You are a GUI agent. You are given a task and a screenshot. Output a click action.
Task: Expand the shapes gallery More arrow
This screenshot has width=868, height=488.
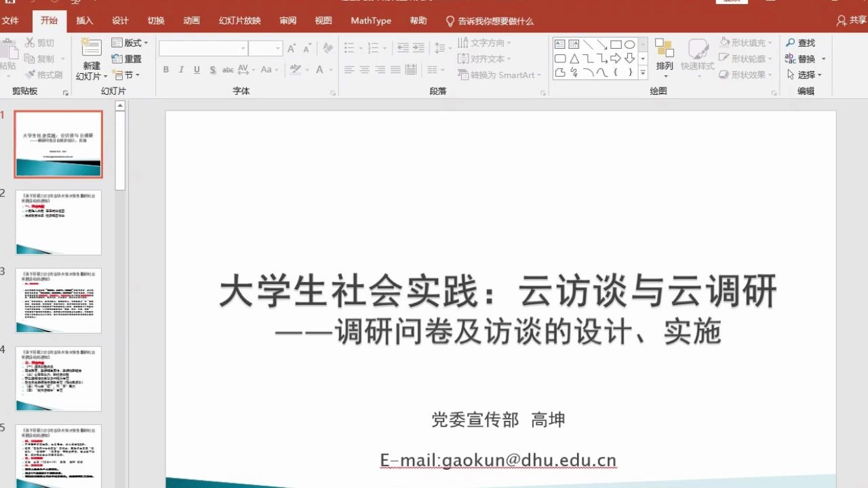tap(643, 72)
